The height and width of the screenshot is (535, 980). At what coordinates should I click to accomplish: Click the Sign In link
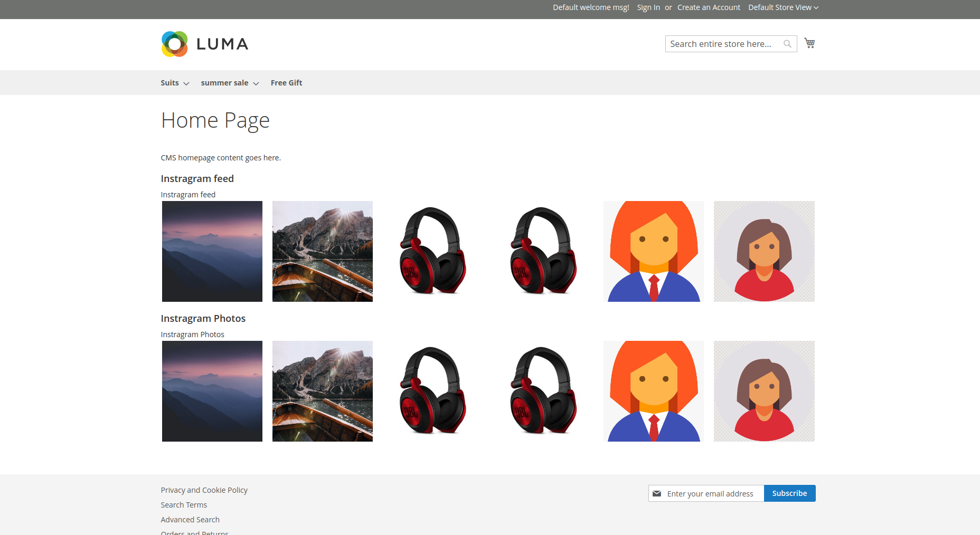point(648,7)
